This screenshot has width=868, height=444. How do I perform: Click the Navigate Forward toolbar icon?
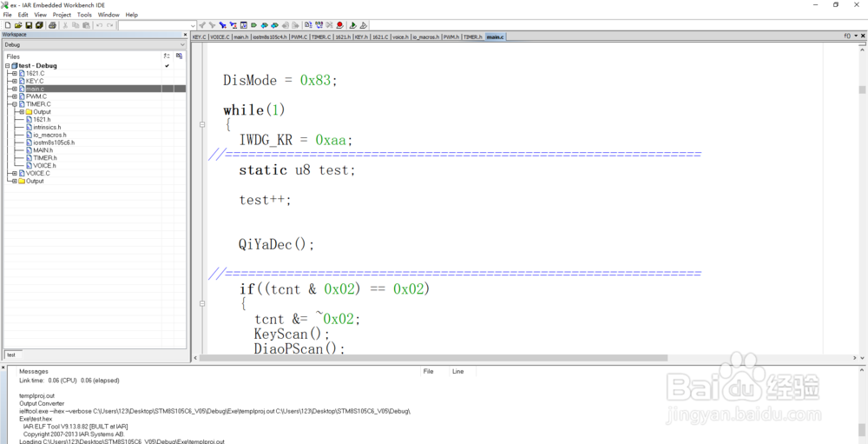[x=295, y=25]
